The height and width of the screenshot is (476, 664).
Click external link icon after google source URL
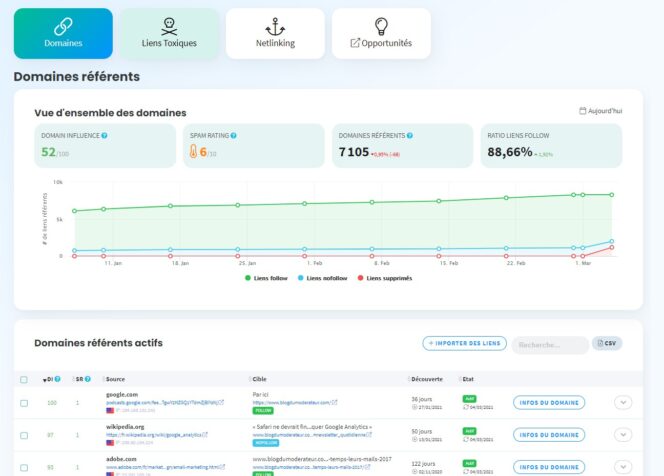[x=221, y=402]
